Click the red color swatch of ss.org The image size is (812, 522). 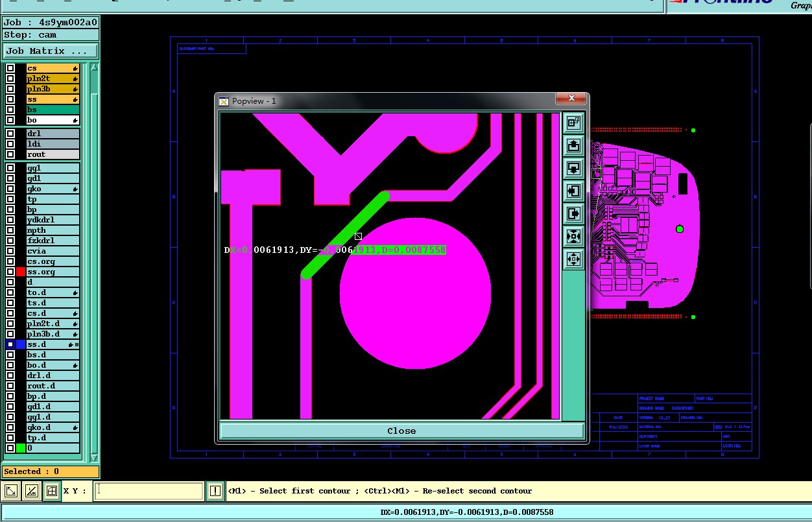coord(21,272)
